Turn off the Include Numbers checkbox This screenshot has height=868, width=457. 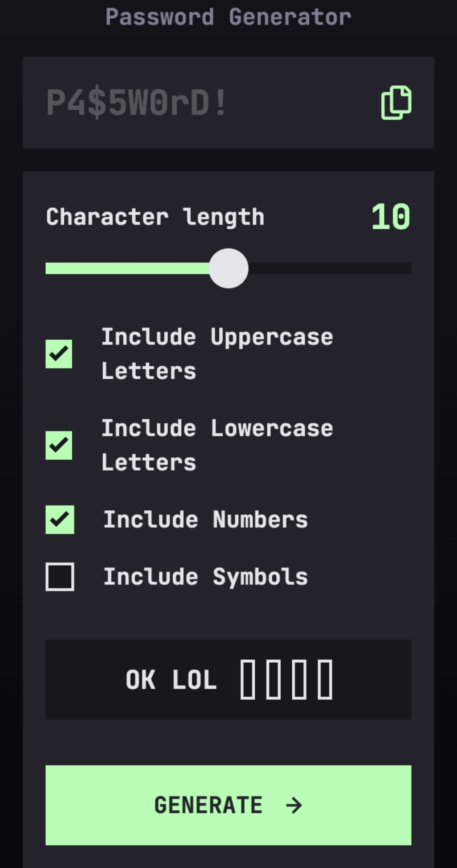tap(60, 520)
